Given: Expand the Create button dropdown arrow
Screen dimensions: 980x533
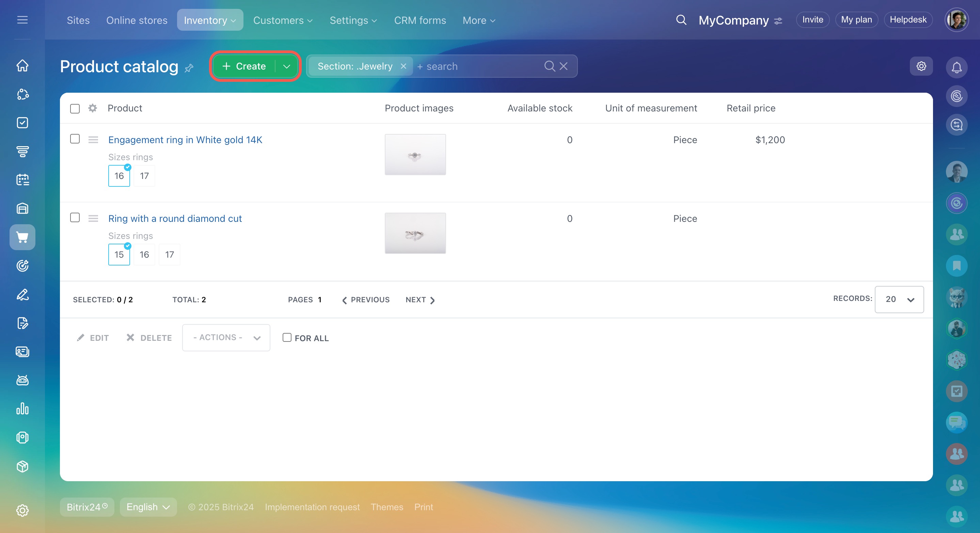Looking at the screenshot, I should click(x=287, y=66).
